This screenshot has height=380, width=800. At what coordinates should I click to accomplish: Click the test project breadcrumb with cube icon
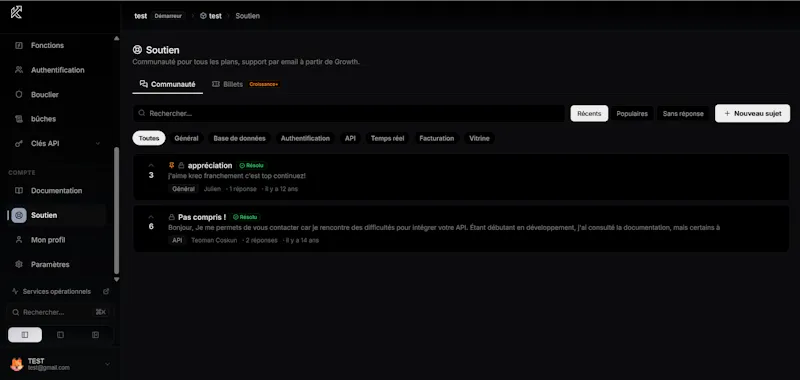pos(211,16)
